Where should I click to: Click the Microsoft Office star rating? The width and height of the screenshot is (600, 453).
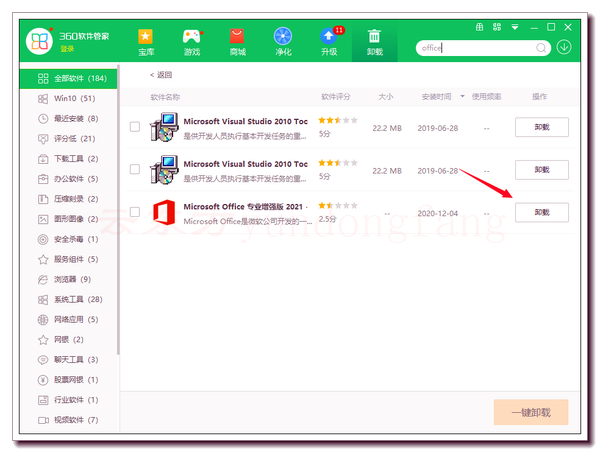pos(338,205)
